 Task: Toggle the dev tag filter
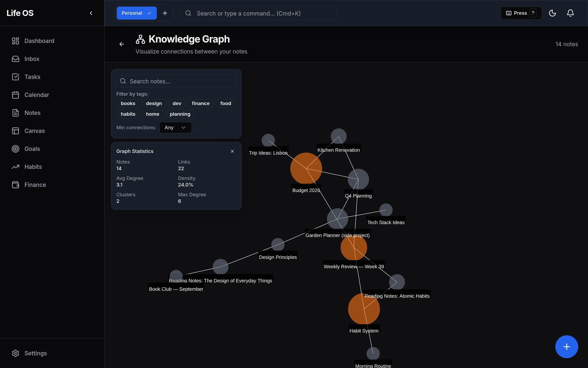(x=177, y=103)
